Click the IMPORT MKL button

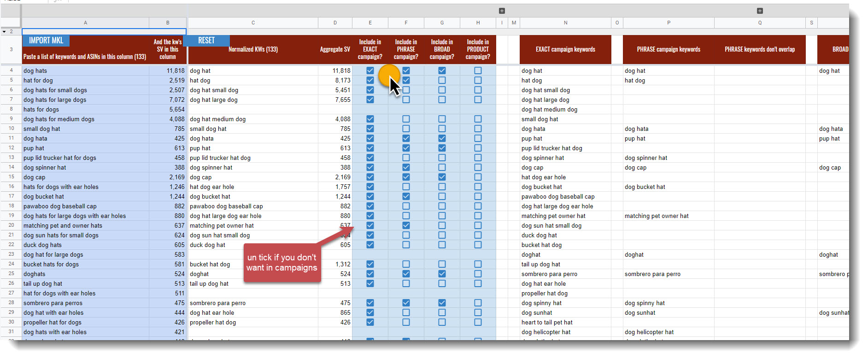tap(46, 41)
